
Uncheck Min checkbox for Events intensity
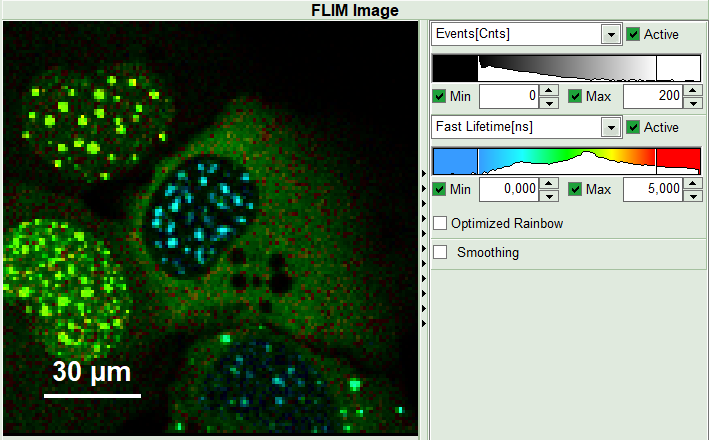[440, 96]
